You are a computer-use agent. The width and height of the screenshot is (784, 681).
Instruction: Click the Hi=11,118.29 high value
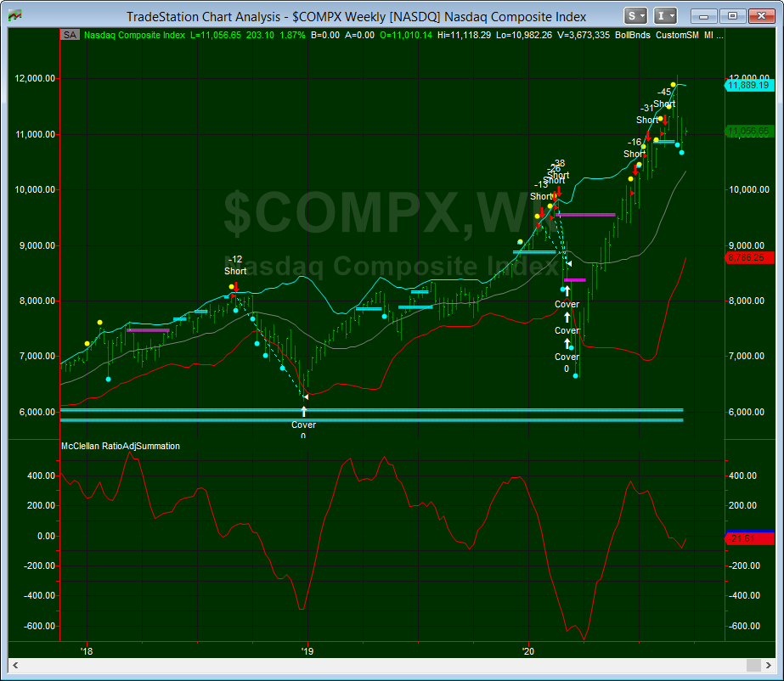coord(464,35)
